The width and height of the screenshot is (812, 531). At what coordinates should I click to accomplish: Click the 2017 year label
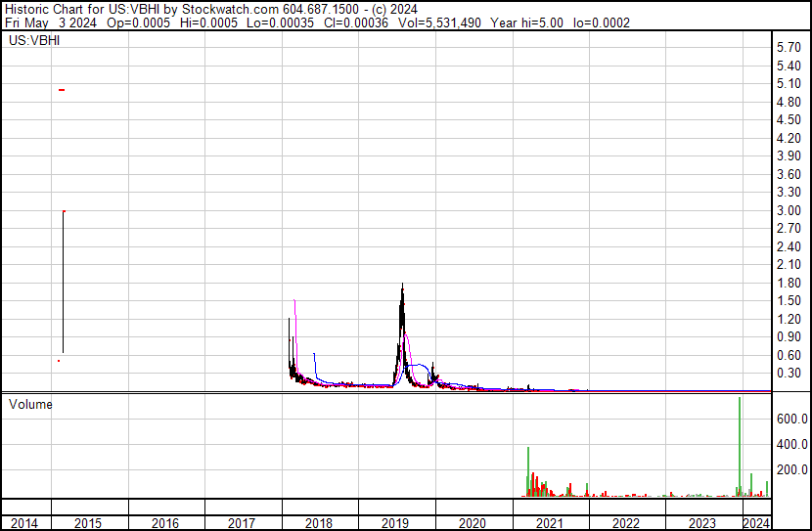coord(242,523)
